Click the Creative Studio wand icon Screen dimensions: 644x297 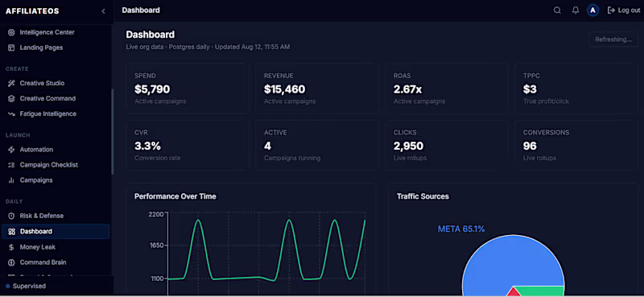(x=11, y=83)
